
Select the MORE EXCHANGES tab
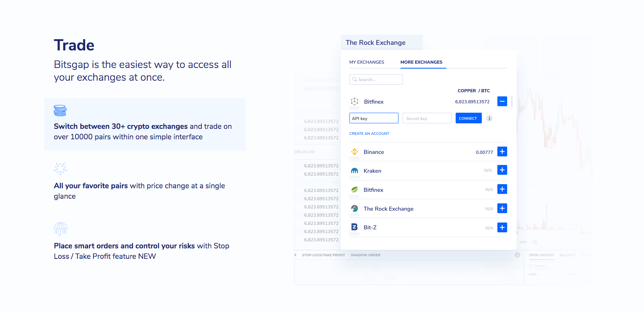click(421, 62)
